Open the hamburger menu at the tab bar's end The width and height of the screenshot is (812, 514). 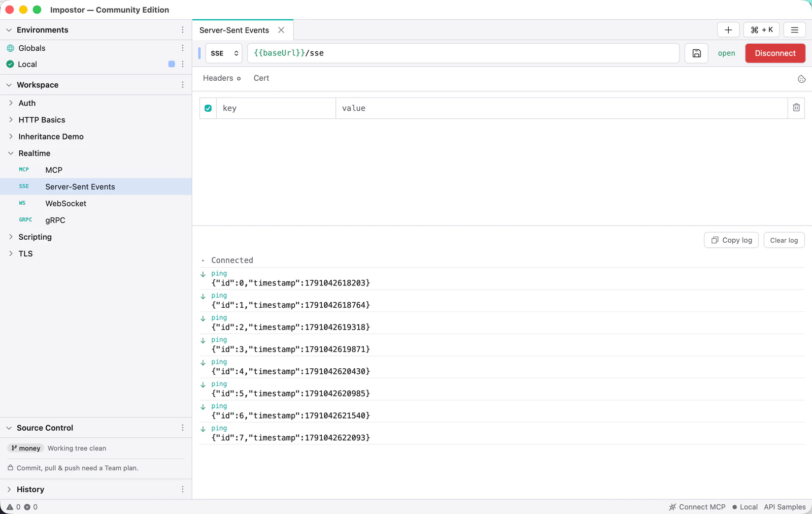point(794,30)
